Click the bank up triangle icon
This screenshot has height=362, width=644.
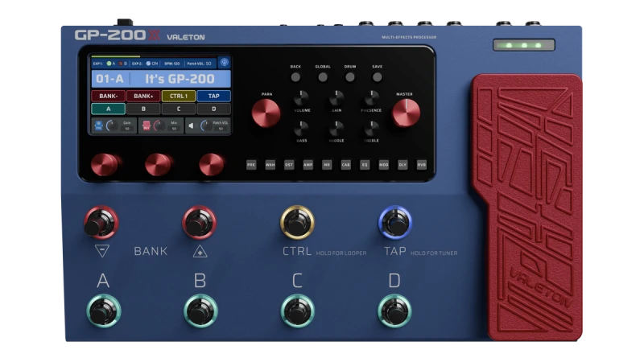(x=200, y=251)
